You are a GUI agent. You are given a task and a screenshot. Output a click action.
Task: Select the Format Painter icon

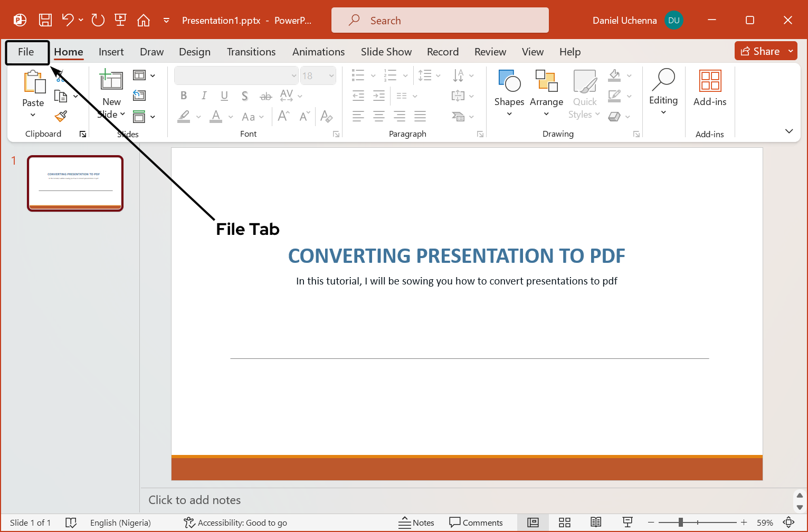pyautogui.click(x=60, y=116)
